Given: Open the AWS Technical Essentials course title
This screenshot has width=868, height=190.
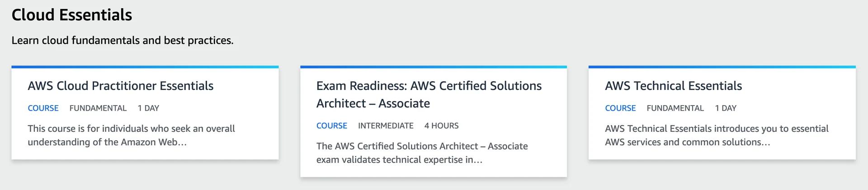Looking at the screenshot, I should click(x=673, y=86).
